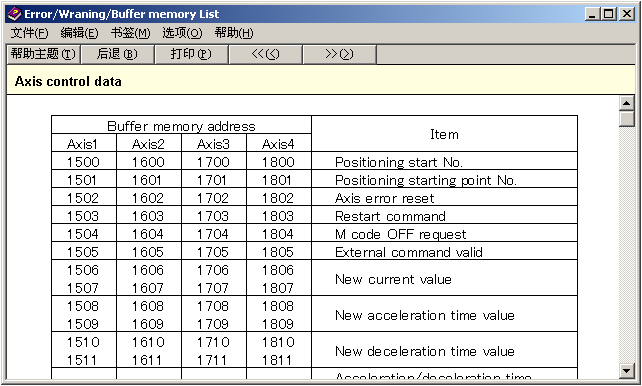Image resolution: width=642 pixels, height=386 pixels.
Task: Click the vertical scrollbar thumb
Action: pyautogui.click(x=626, y=119)
